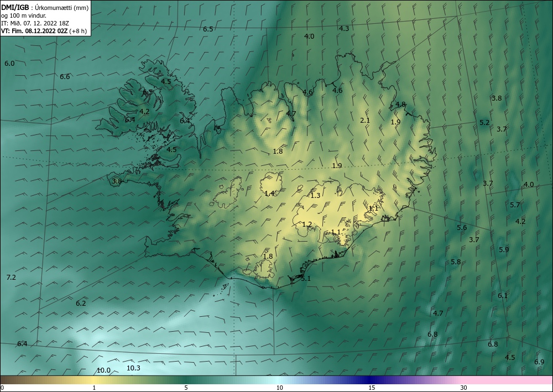The image size is (553, 392).
Task: Click the 1 tick label on the color scale
Action: (x=94, y=388)
